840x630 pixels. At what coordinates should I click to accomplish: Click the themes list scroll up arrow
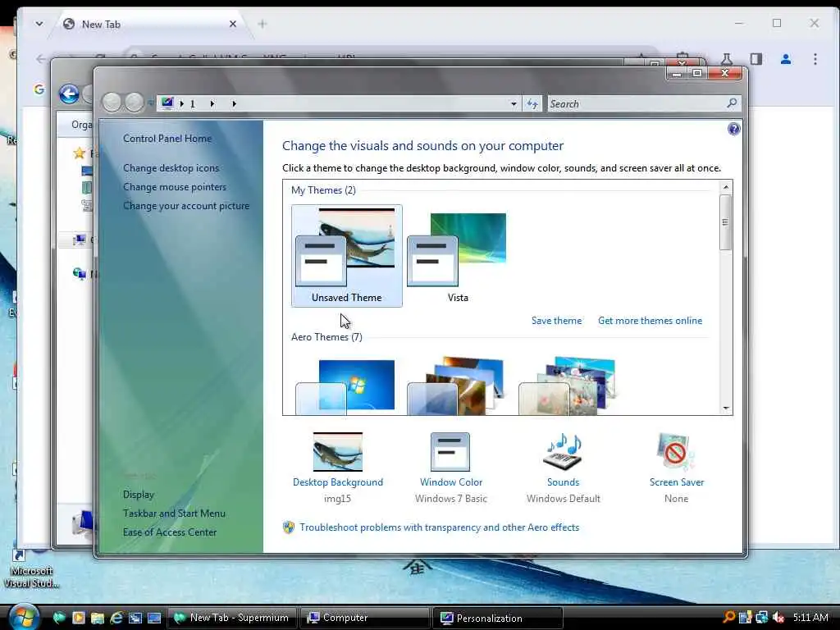coord(725,187)
